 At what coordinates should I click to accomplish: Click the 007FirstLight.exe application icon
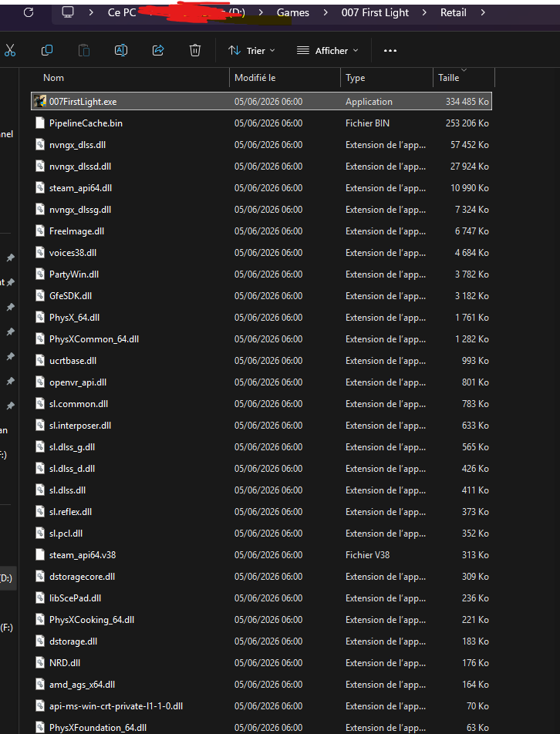[40, 101]
